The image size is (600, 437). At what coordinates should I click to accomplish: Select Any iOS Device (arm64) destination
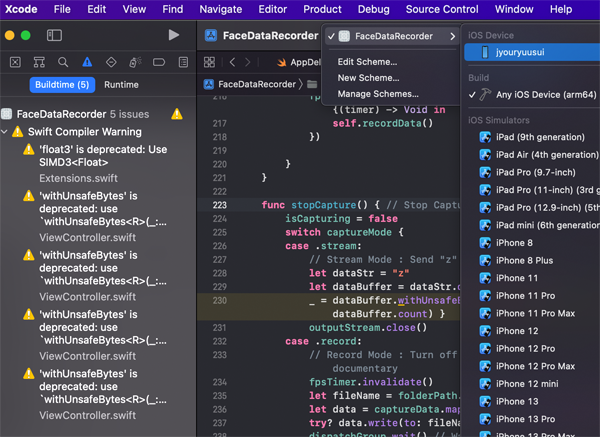(x=533, y=95)
